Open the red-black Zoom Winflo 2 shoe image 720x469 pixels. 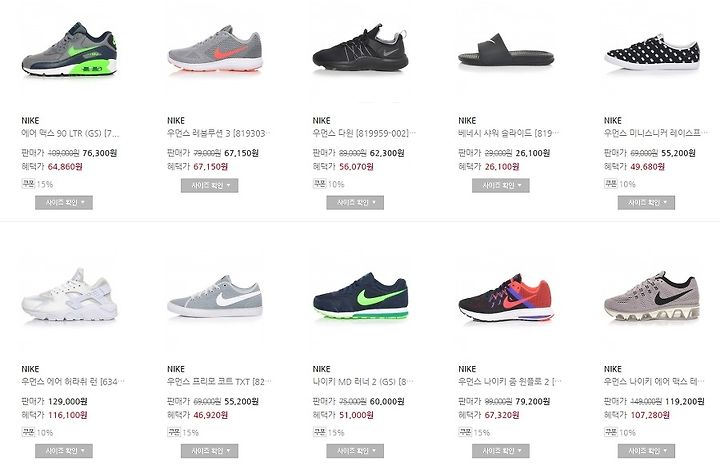tap(506, 297)
